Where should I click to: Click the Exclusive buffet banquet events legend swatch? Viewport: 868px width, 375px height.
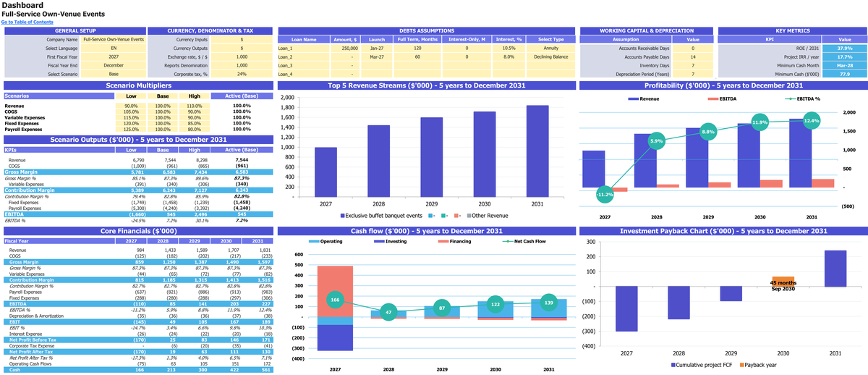[x=342, y=216]
